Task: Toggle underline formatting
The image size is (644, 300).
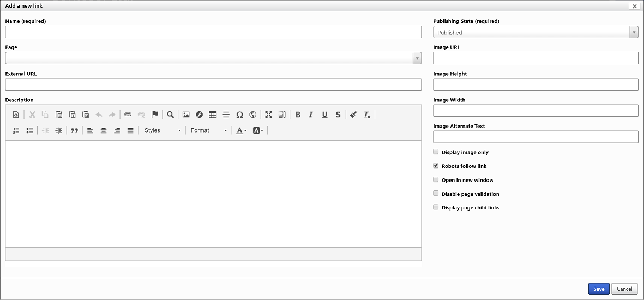Action: pyautogui.click(x=324, y=115)
